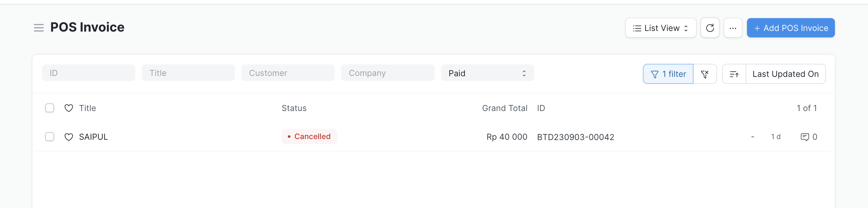Open the Last Updated On sort dropdown
This screenshot has width=868, height=208.
point(786,74)
